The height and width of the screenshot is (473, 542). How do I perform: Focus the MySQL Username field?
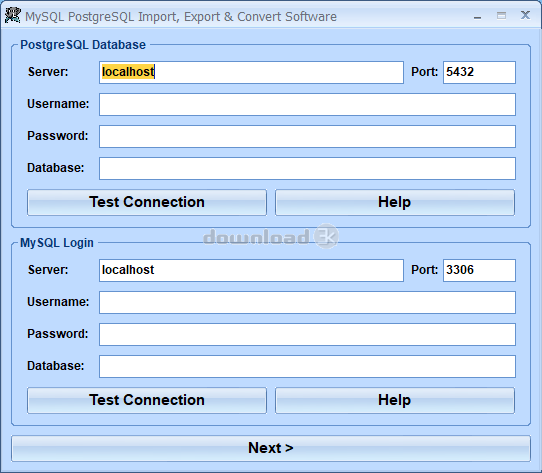[x=307, y=302]
